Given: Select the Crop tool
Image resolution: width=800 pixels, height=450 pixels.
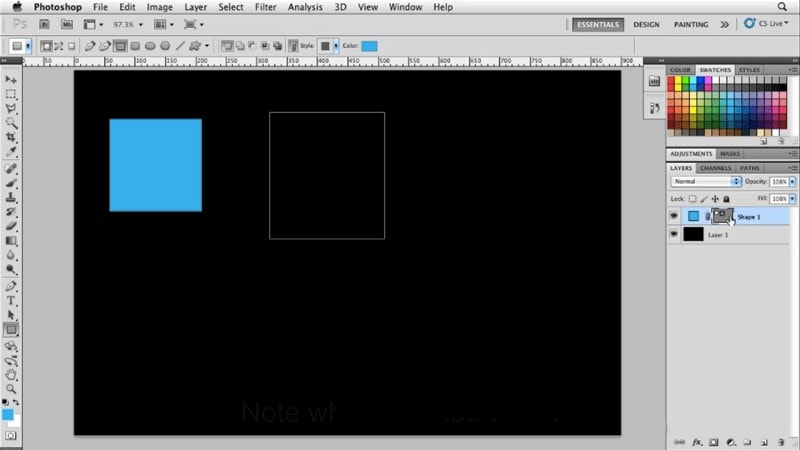Looking at the screenshot, I should tap(11, 137).
